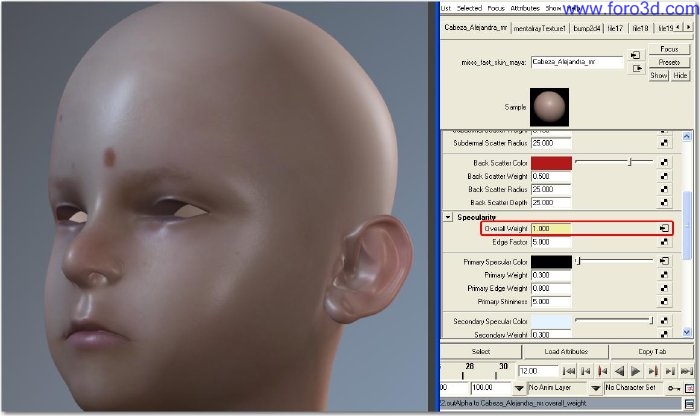Open the script editor icon
The height and width of the screenshot is (416, 700).
[690, 404]
